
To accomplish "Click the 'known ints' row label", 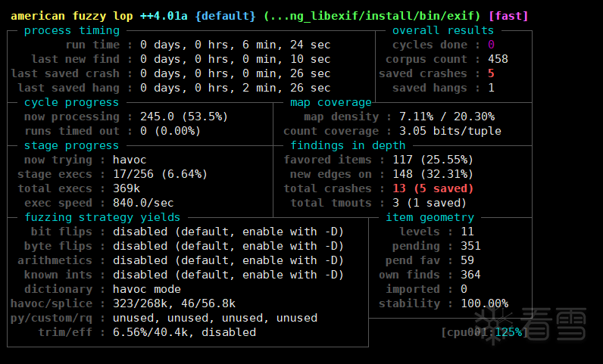I will [58, 275].
